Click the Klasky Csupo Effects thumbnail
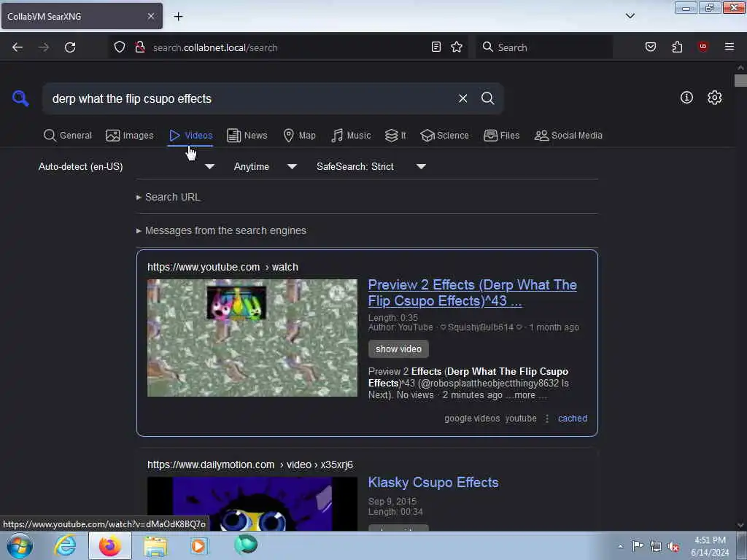This screenshot has height=560, width=747. pyautogui.click(x=252, y=504)
